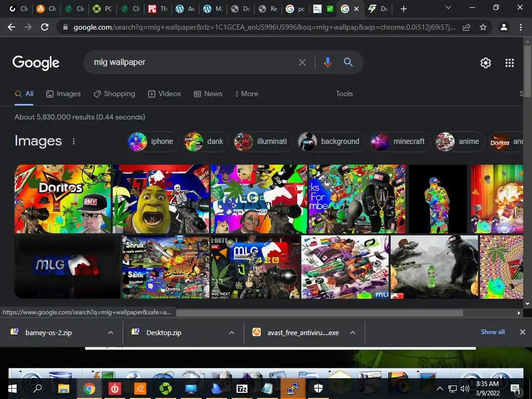This screenshot has height=399, width=532.
Task: Filter images by the dank chip
Action: [x=206, y=141]
